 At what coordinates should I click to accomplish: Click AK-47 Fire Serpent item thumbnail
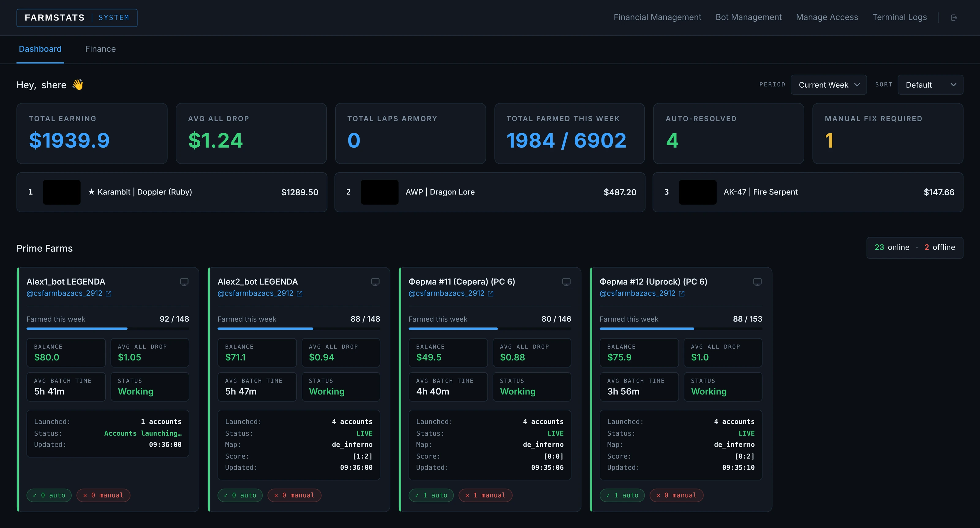coord(698,192)
